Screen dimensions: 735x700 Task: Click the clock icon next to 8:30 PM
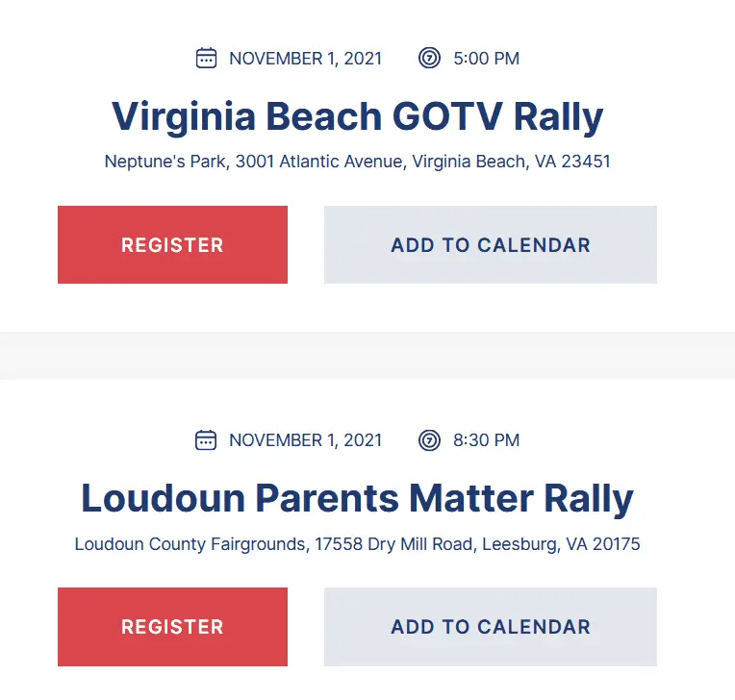point(429,440)
